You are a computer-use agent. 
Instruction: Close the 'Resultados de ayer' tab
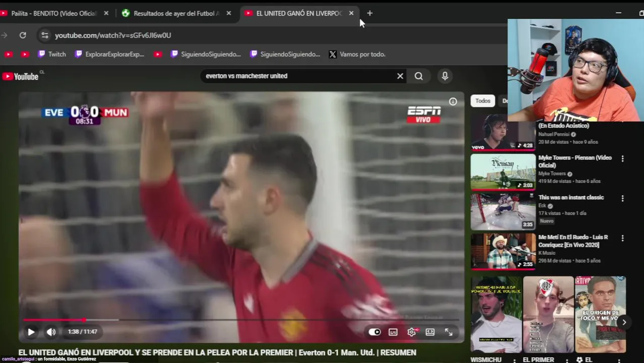[x=228, y=13]
